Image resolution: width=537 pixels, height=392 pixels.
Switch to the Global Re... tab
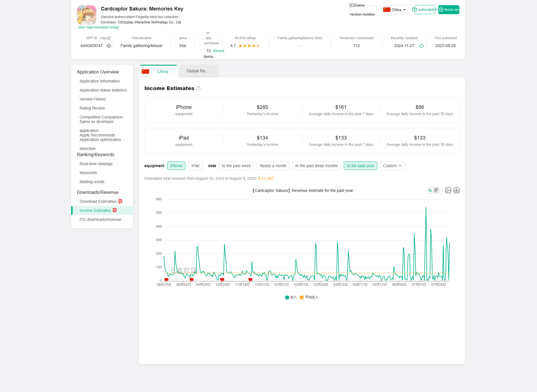[x=199, y=71]
